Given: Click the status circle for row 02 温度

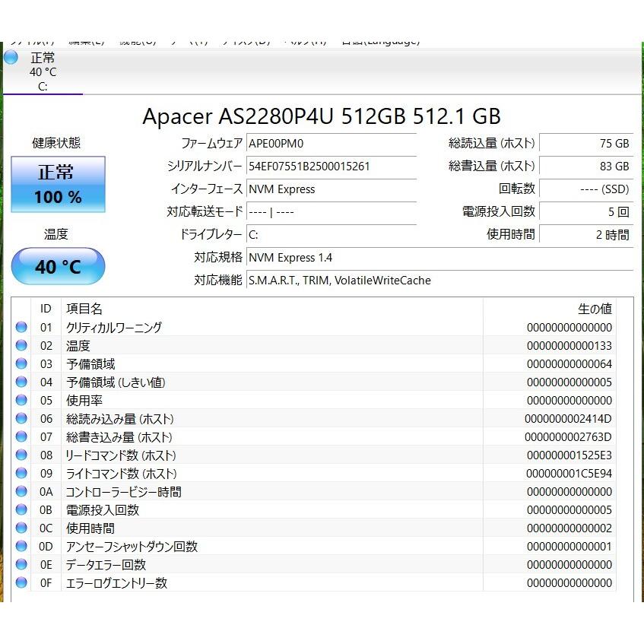Looking at the screenshot, I should (21, 345).
